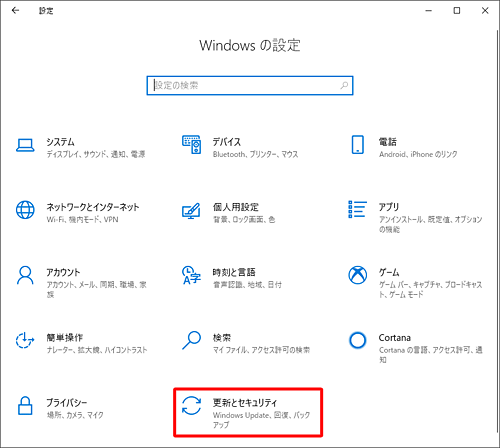
Task: Open ネットワークとインターネット settings title
Action: click(x=93, y=207)
